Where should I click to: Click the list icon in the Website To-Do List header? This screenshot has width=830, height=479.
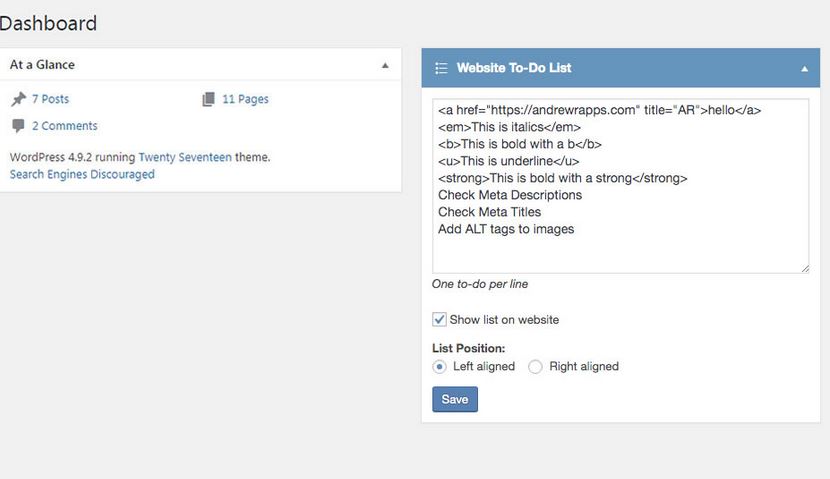tap(441, 68)
